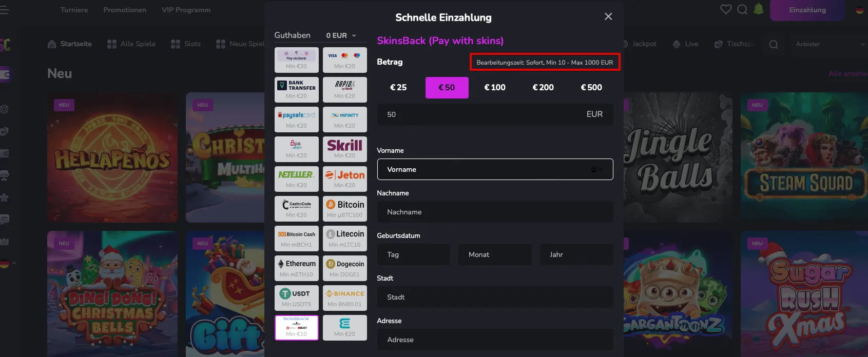The width and height of the screenshot is (868, 357).
Task: Select the Ethereum payment option
Action: (296, 268)
